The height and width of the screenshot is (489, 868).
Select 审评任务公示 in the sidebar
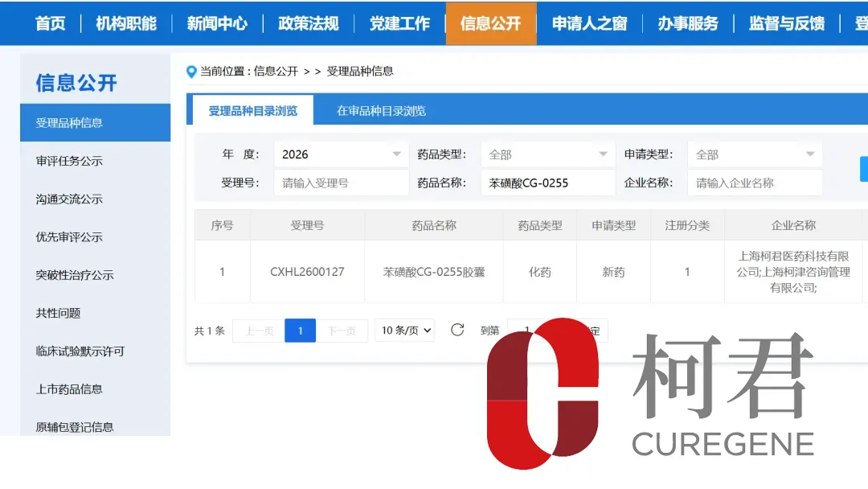[71, 161]
